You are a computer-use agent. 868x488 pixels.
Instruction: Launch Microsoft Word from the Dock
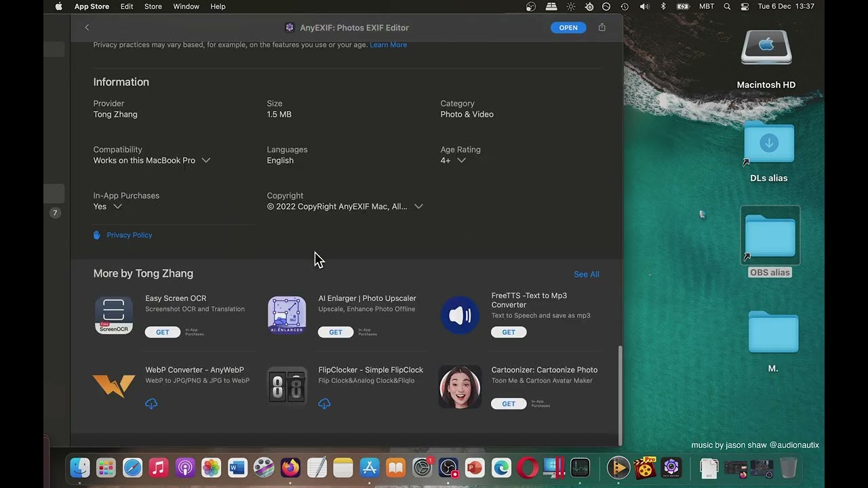(x=237, y=468)
